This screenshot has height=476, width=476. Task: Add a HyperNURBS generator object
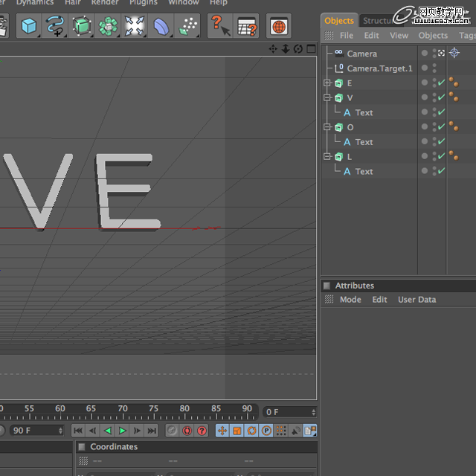pos(81,26)
